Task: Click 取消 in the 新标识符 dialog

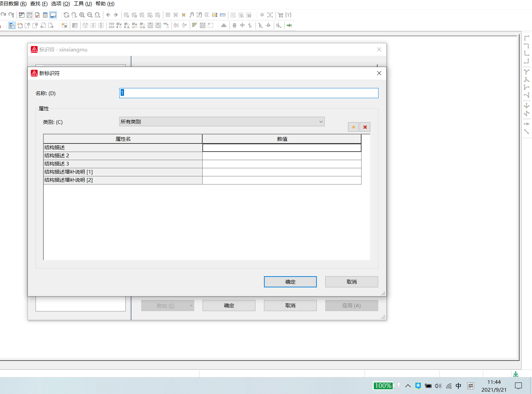Action: [351, 282]
